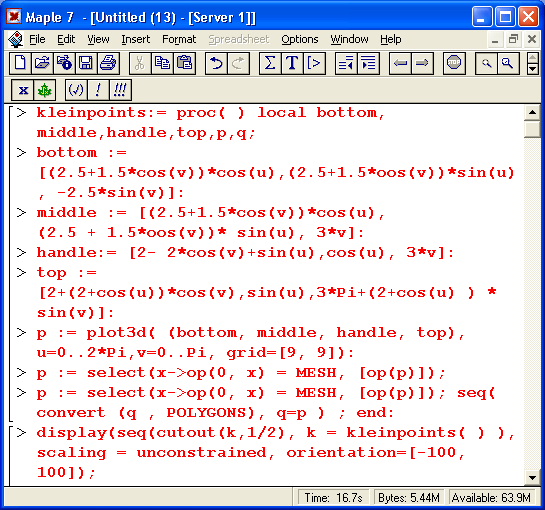This screenshot has height=510, width=545.
Task: Open the Options menu
Action: (300, 39)
